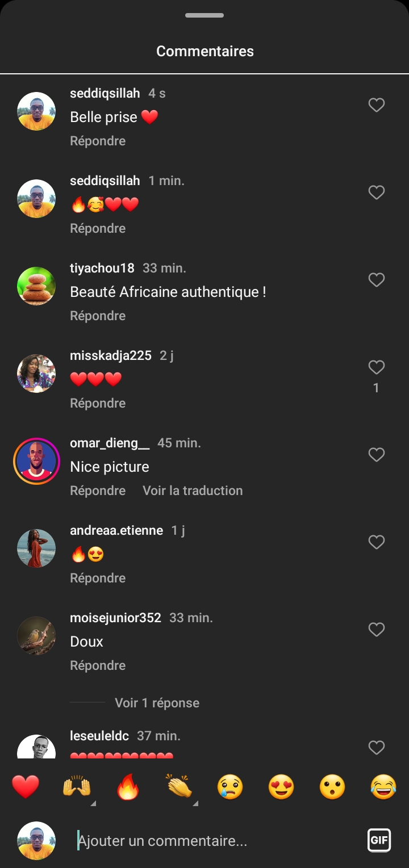Add the crying face quick emoji
Viewport: 409px width, 868px height.
click(230, 787)
